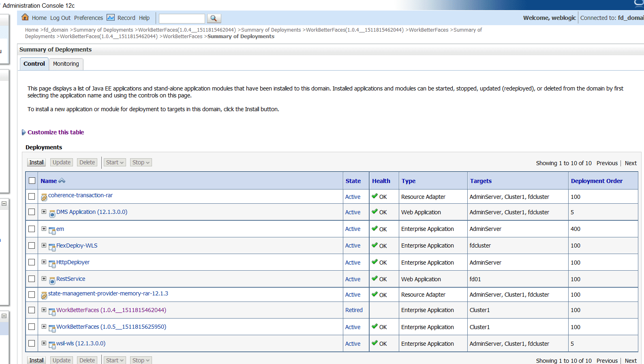Image resolution: width=644 pixels, height=364 pixels.
Task: Open the top Start dropdown button
Action: pyautogui.click(x=115, y=162)
